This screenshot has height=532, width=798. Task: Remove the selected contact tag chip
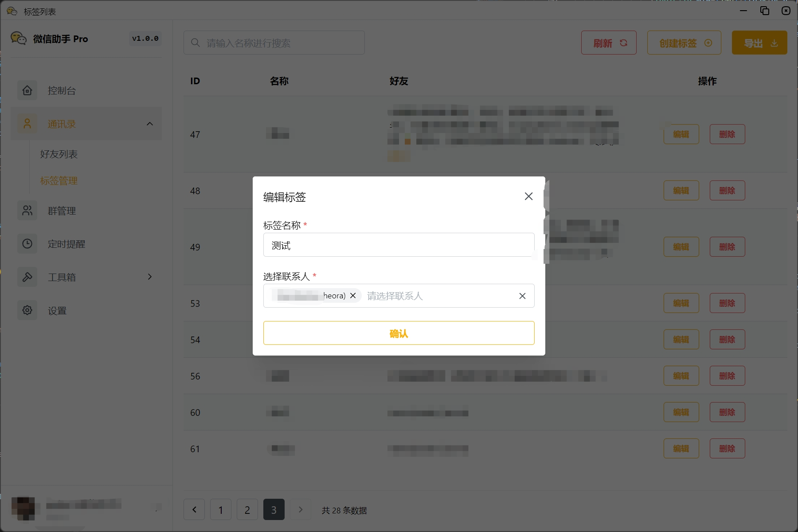(x=353, y=296)
